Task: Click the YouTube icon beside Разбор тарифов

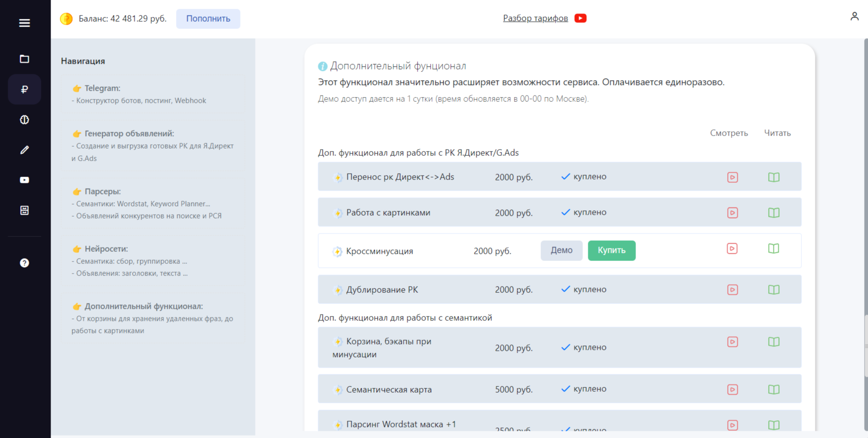Action: pyautogui.click(x=581, y=18)
